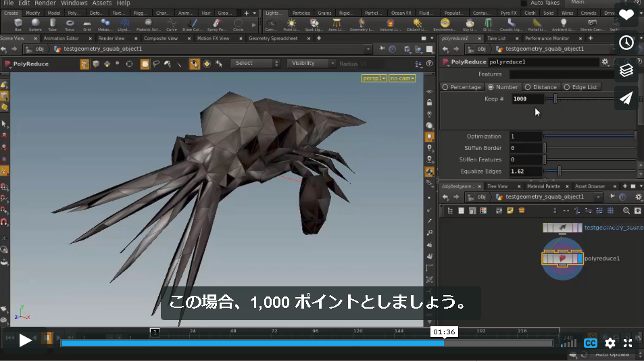Open PolyReduce parameter gear menu
Screen dimensions: 644x362
(605, 62)
